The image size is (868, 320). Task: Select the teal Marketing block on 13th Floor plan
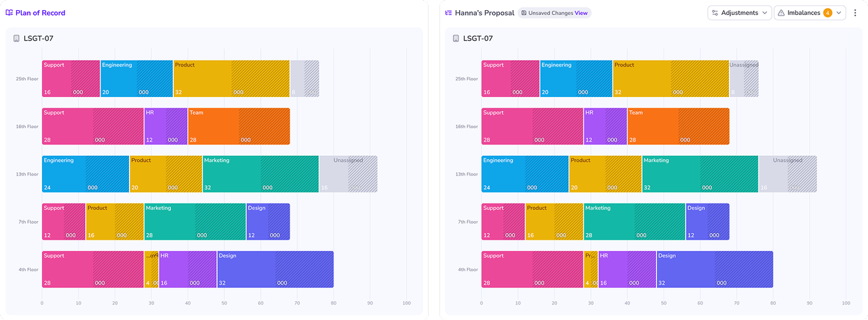[260, 174]
